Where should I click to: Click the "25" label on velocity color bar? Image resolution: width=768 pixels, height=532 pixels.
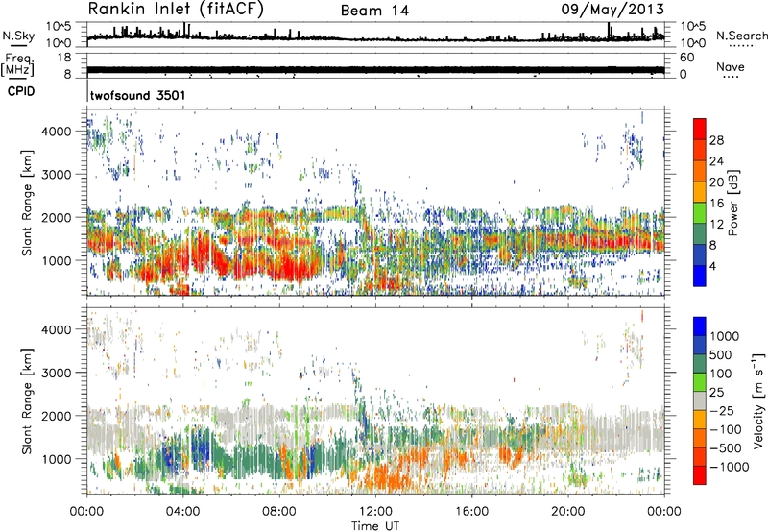click(x=716, y=393)
